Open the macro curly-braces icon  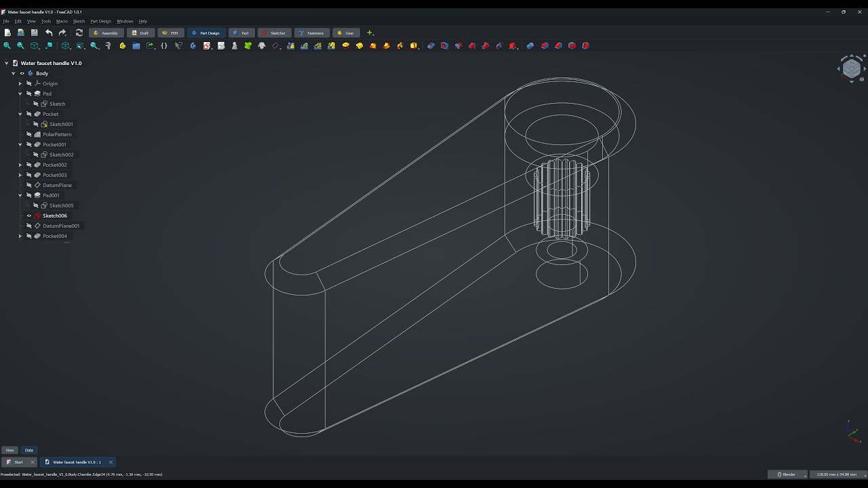(x=164, y=45)
